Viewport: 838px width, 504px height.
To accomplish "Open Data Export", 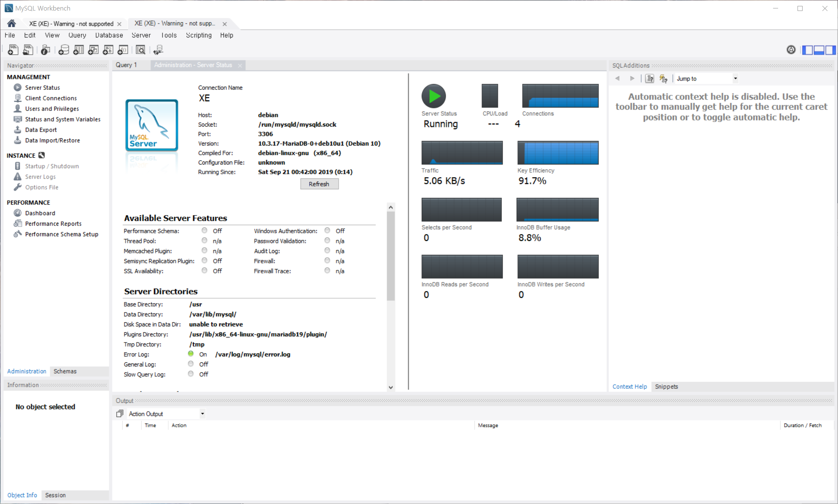I will pos(40,129).
